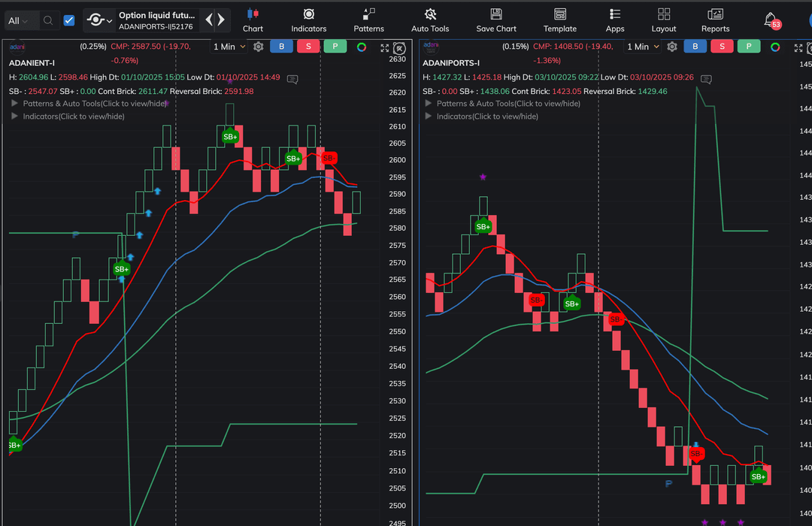812x526 pixels.
Task: Open the Indicators panel
Action: point(308,20)
